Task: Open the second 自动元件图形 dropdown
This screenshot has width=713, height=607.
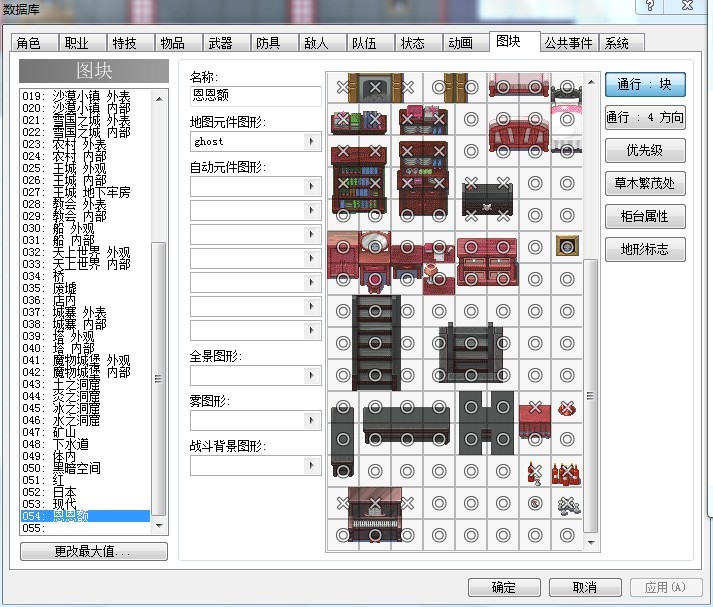Action: coord(311,211)
